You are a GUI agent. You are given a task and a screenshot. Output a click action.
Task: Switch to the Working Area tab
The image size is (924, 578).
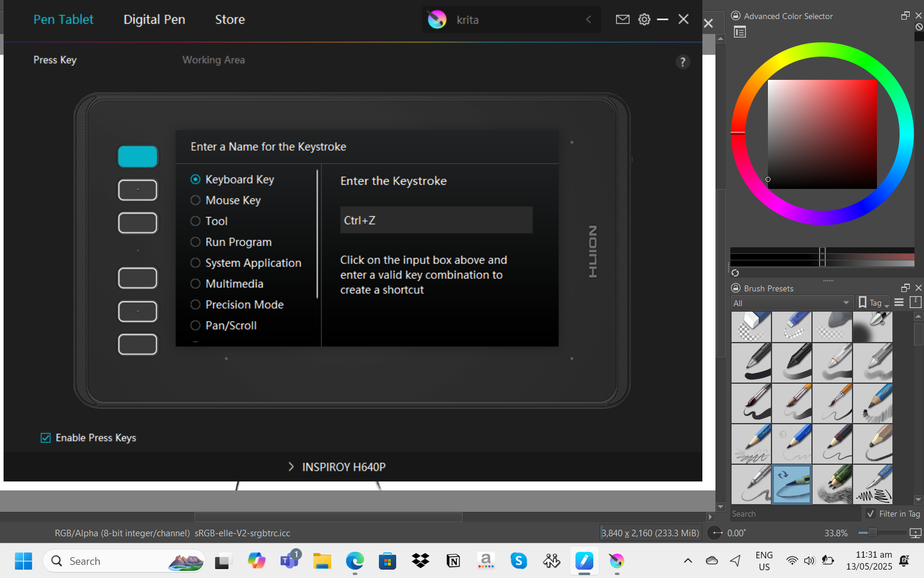click(213, 60)
